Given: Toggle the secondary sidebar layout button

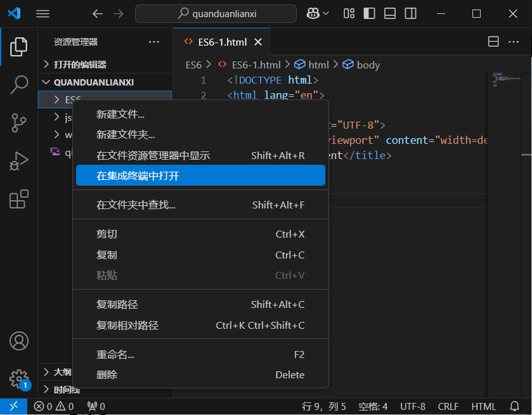Looking at the screenshot, I should [411, 13].
